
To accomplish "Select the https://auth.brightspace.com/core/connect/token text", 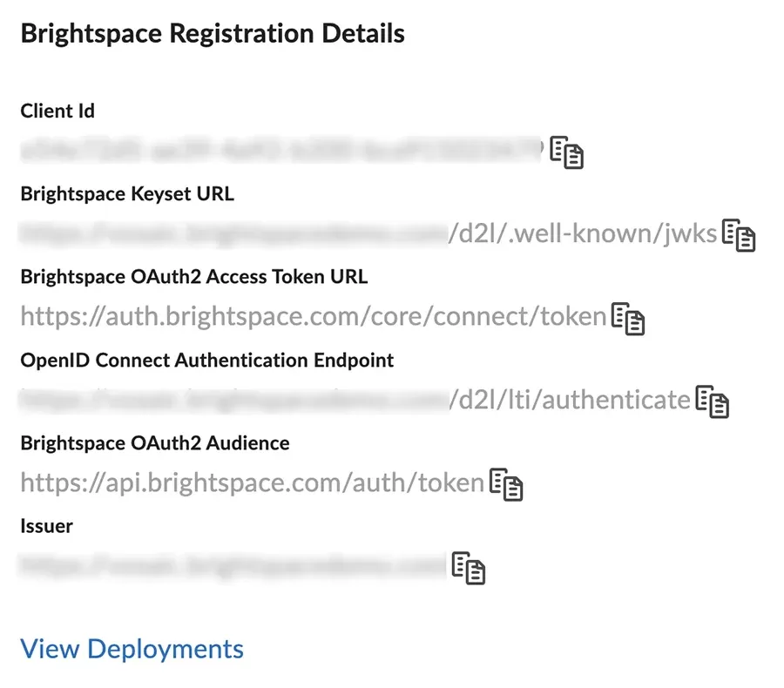I will 314,316.
